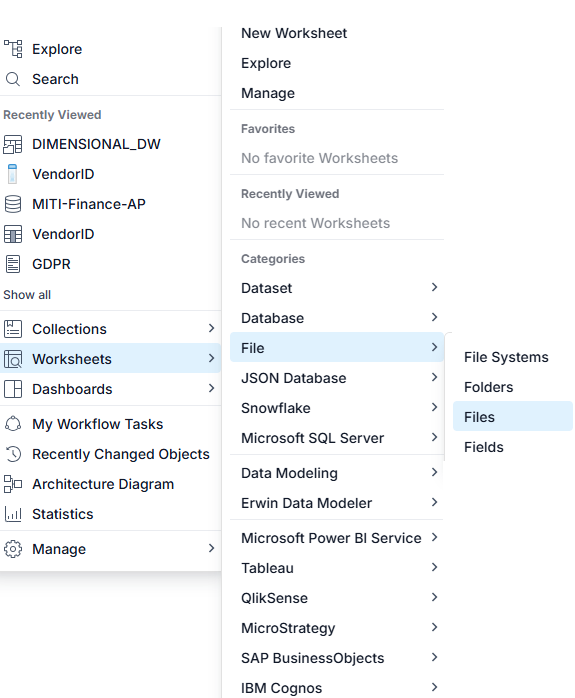Choose New Worksheet menu entry
This screenshot has width=575, height=698.
294,33
